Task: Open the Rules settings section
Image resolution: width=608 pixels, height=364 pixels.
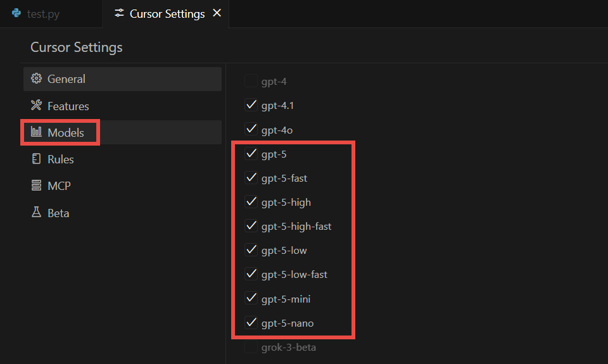Action: [122, 160]
